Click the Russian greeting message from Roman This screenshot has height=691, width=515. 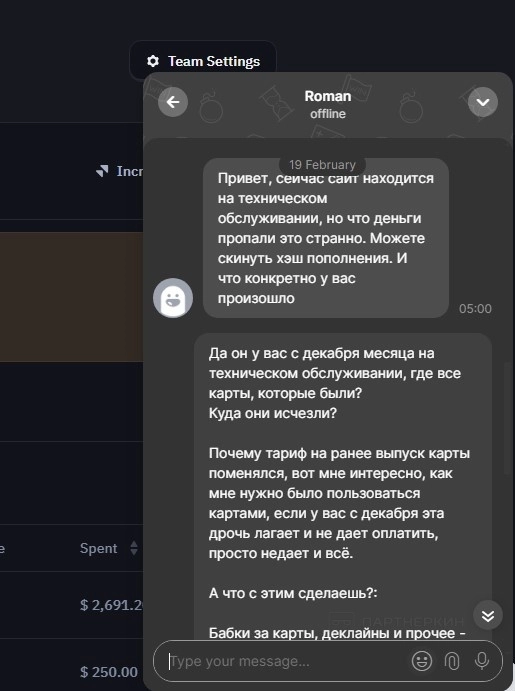coord(326,238)
